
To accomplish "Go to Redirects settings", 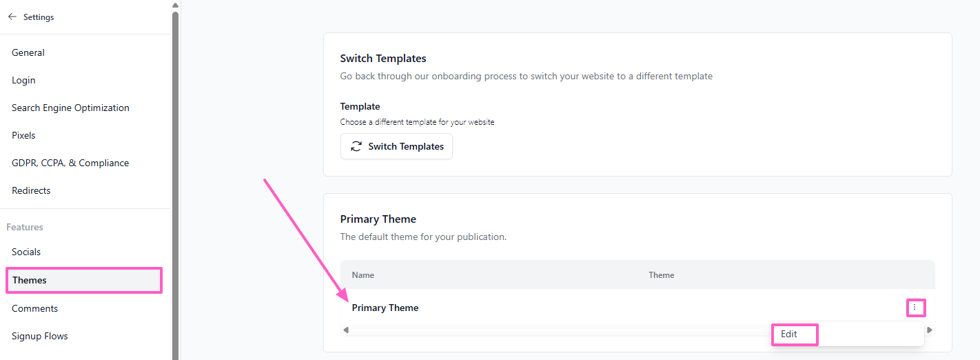I will point(31,190).
